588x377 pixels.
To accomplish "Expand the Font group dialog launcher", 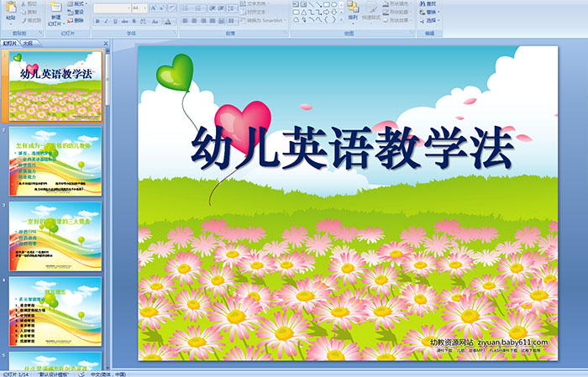I will point(175,33).
